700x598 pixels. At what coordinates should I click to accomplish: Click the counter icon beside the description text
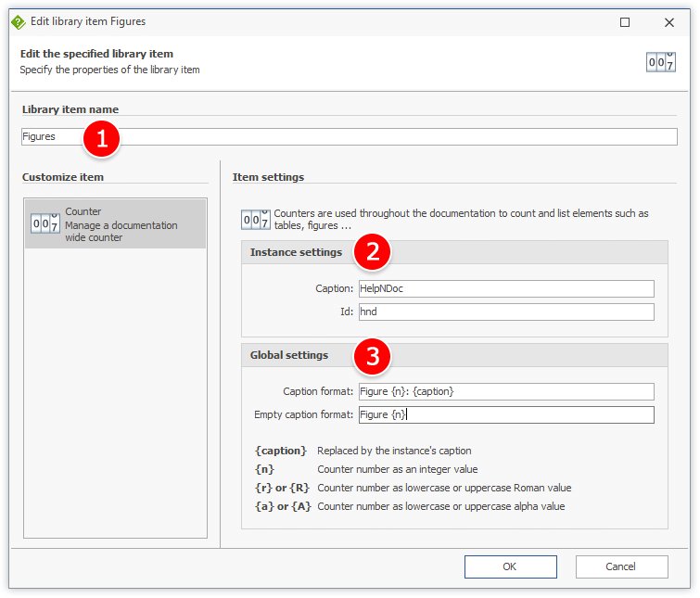pyautogui.click(x=255, y=220)
